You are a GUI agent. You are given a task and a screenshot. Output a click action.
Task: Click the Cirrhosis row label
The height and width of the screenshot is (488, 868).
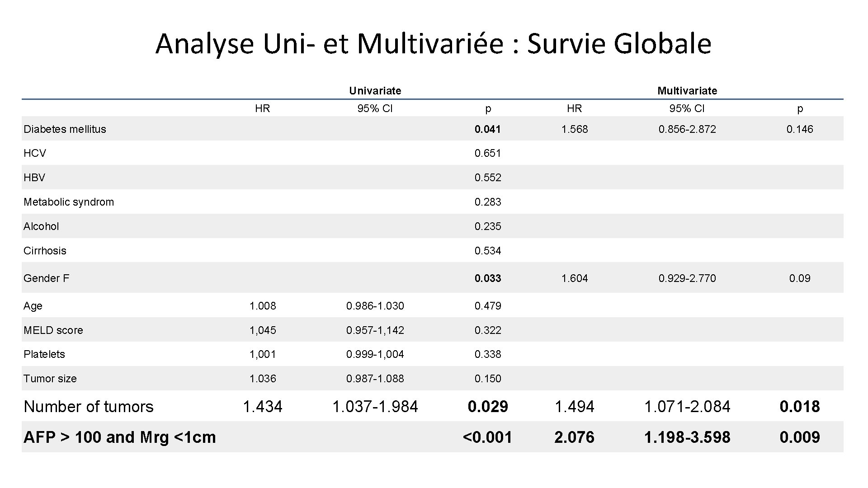pos(45,251)
